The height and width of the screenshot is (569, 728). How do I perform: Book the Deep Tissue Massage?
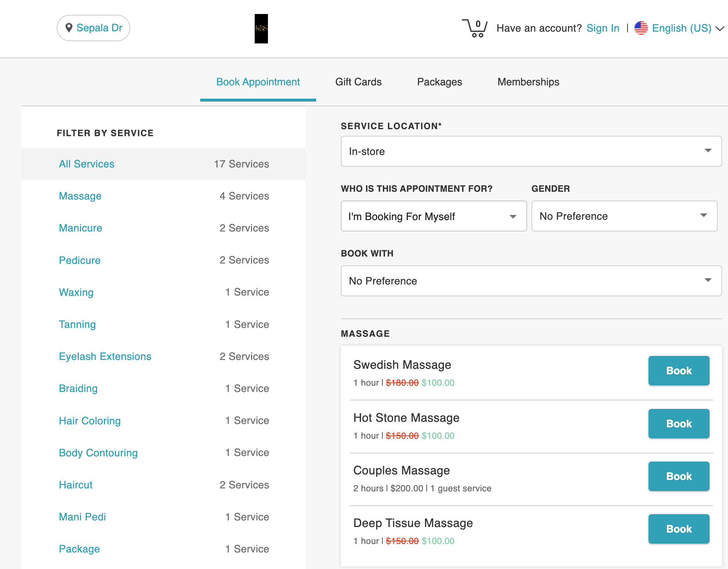[678, 529]
